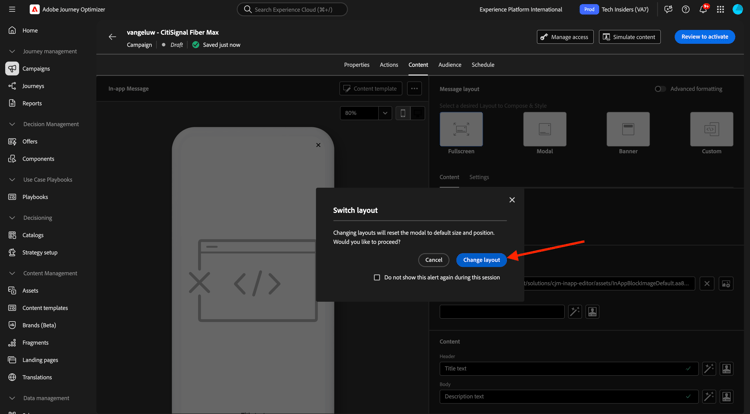Screen dimensions: 750x414
Task: Open the hamburger navigation menu
Action: click(12, 9)
